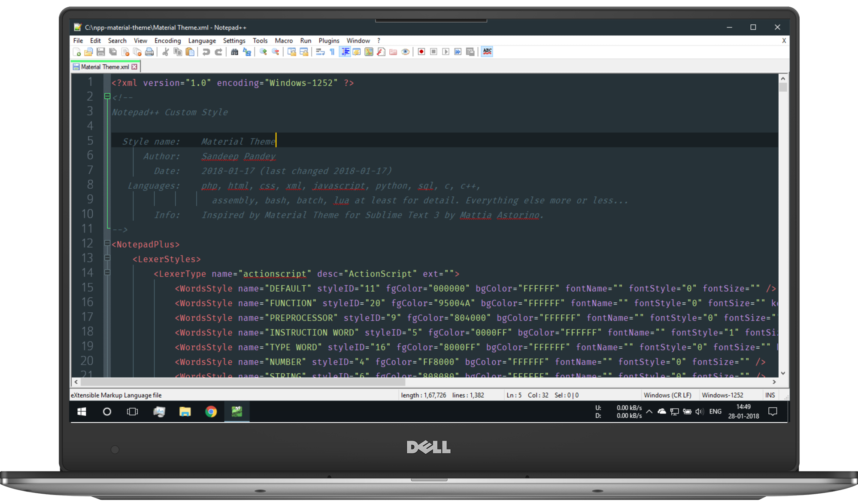Open the Plugins menu
The image size is (858, 504).
coord(329,40)
